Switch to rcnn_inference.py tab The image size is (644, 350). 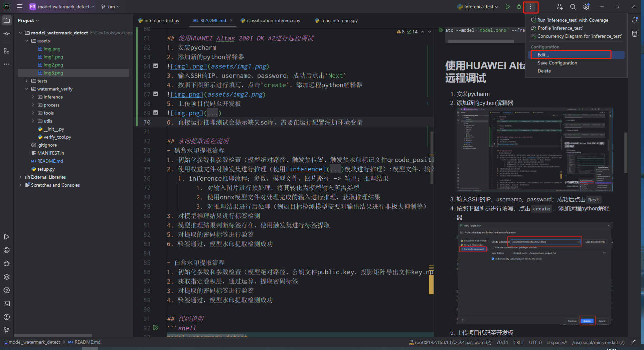(x=336, y=20)
